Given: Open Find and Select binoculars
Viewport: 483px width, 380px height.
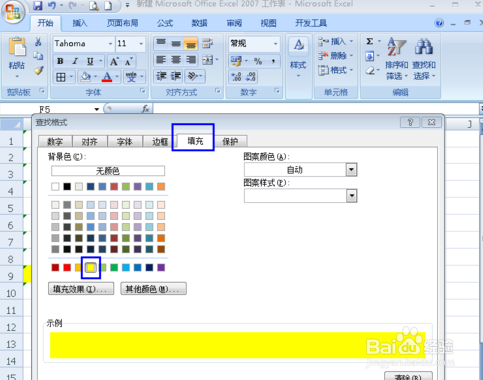Looking at the screenshot, I should tap(424, 58).
